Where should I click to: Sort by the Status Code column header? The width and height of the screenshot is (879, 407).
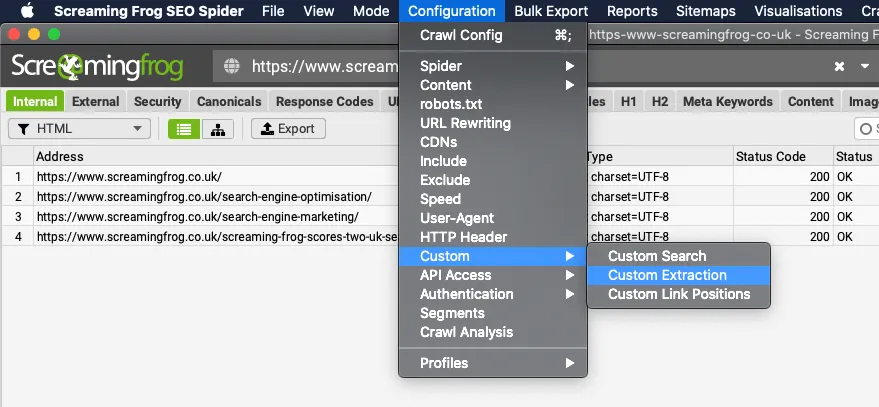coord(770,156)
